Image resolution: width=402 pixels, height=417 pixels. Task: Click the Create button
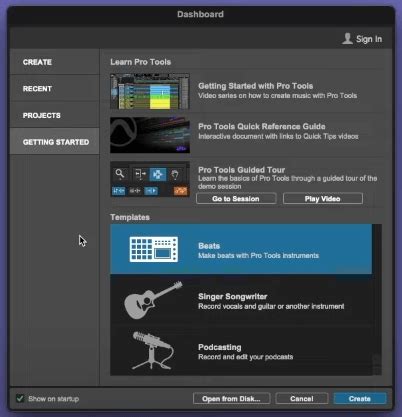360,399
